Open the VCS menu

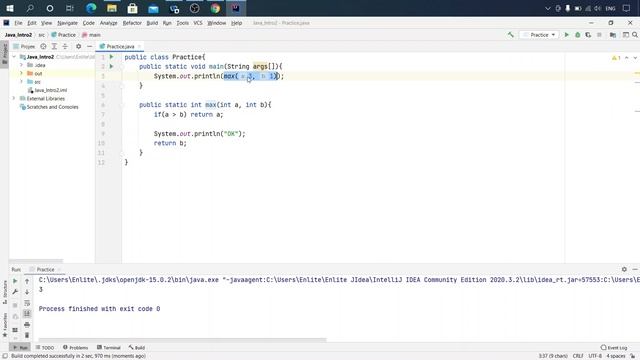(198, 23)
